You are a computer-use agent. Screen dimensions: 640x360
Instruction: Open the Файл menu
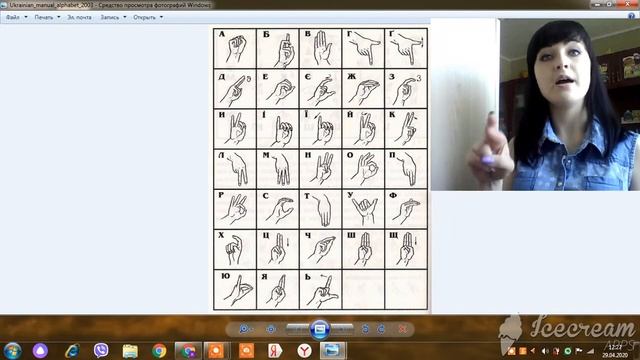[x=16, y=17]
